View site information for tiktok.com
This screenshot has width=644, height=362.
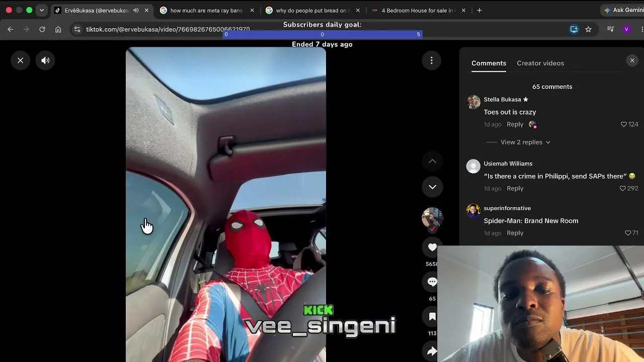pyautogui.click(x=77, y=30)
